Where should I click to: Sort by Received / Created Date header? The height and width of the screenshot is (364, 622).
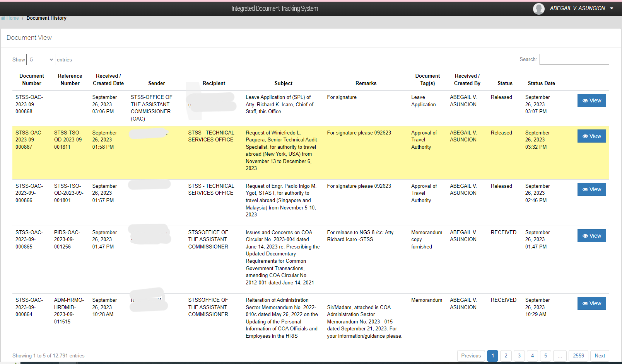click(108, 80)
